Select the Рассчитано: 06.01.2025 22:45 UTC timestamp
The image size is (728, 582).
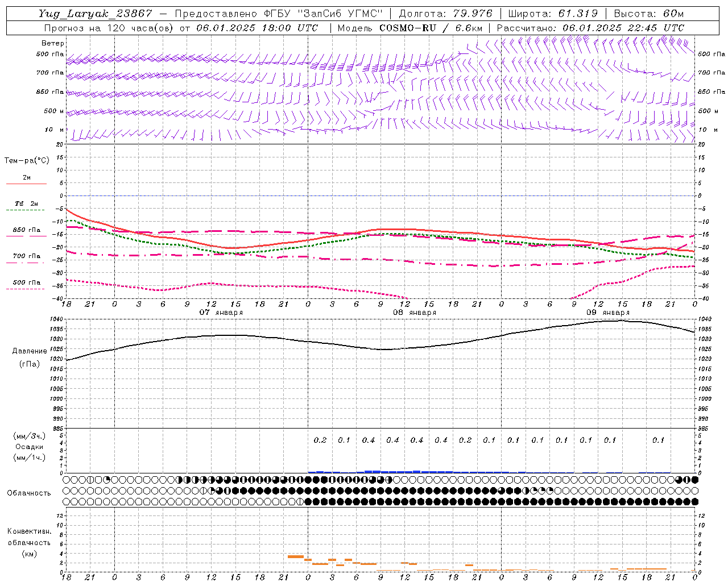coord(590,28)
